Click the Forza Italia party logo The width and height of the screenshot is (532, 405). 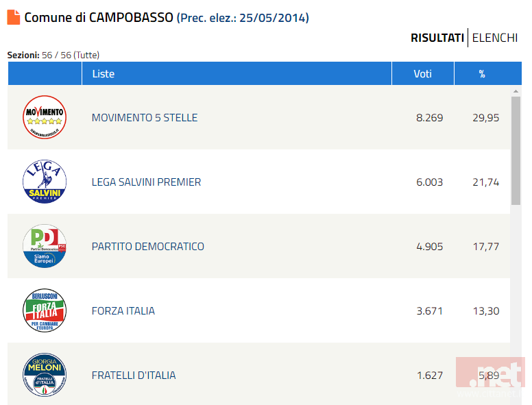coord(45,310)
